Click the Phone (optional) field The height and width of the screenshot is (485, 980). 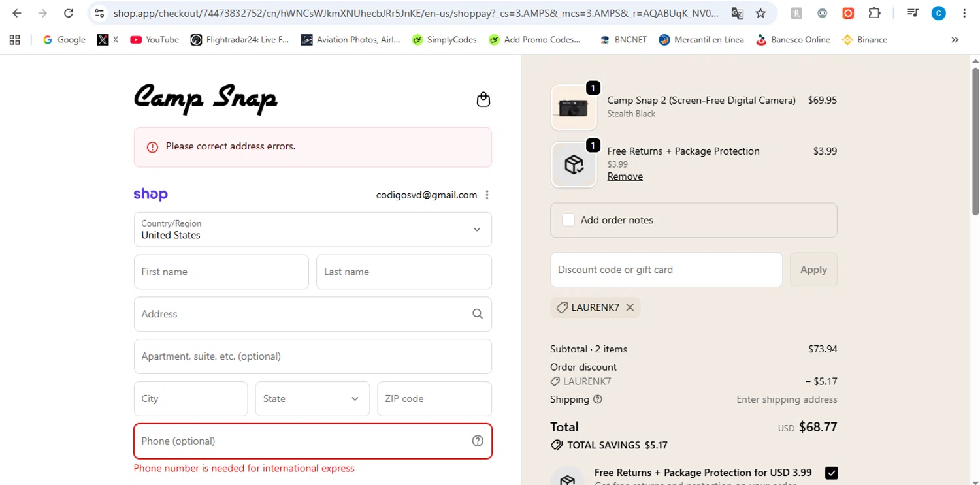313,441
